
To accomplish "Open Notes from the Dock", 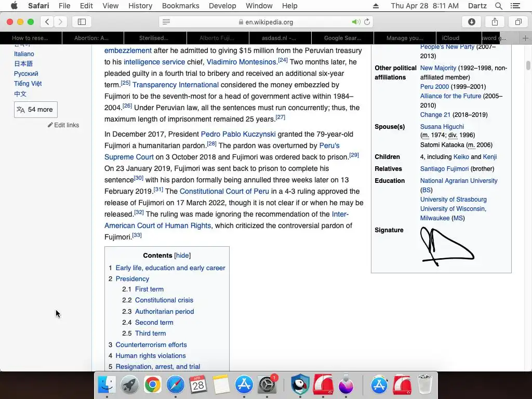I will pyautogui.click(x=221, y=385).
